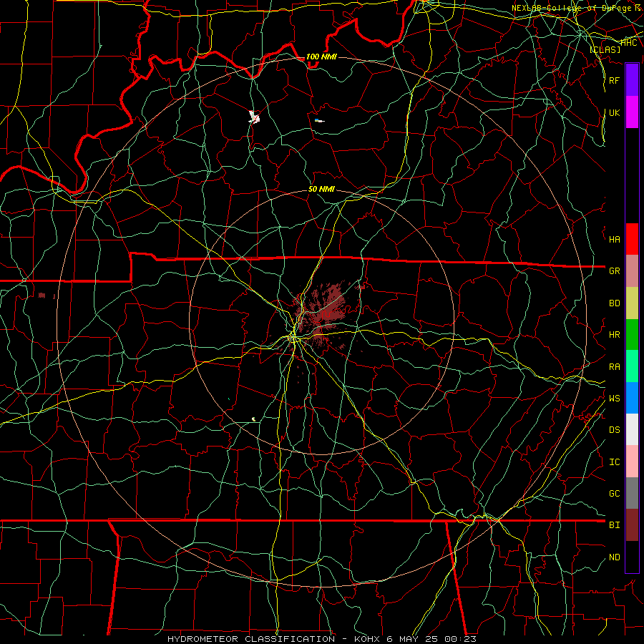Click the small yellow echo southwest of radar

(x=254, y=419)
